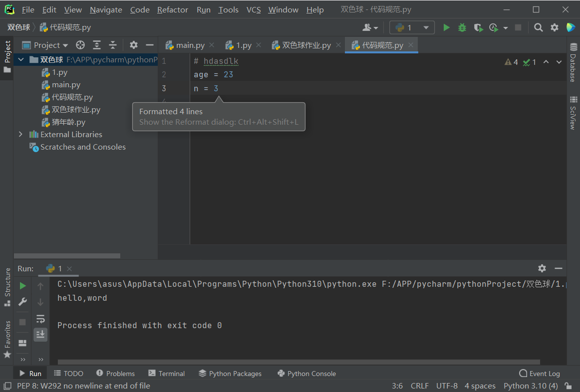Open the run configuration dropdown
The image size is (580, 392).
click(412, 27)
